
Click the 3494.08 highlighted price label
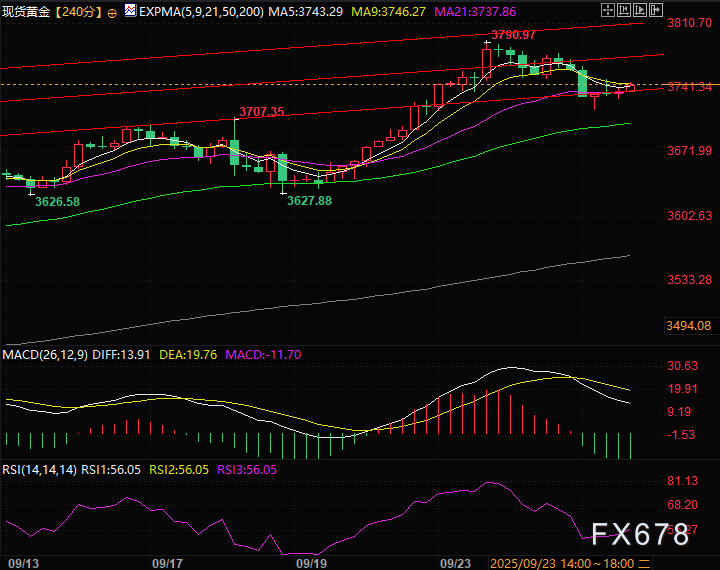click(689, 326)
